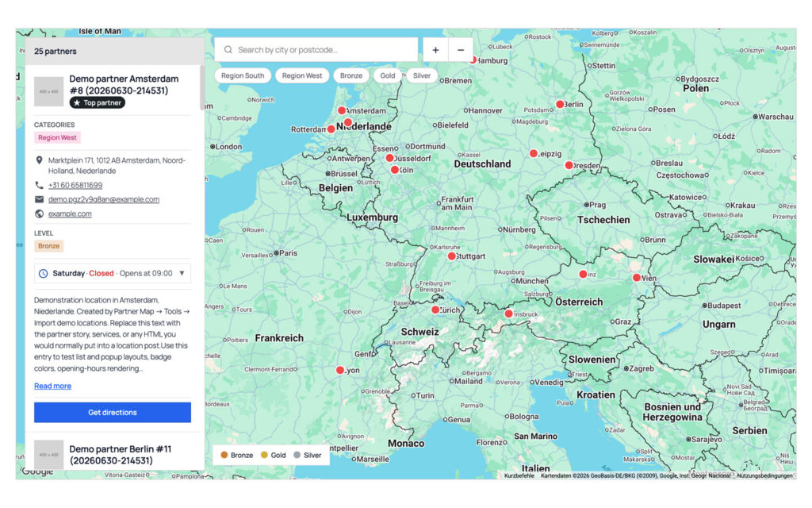This screenshot has width=812, height=508.
Task: Select the Linz map marker
Action: 583,274
